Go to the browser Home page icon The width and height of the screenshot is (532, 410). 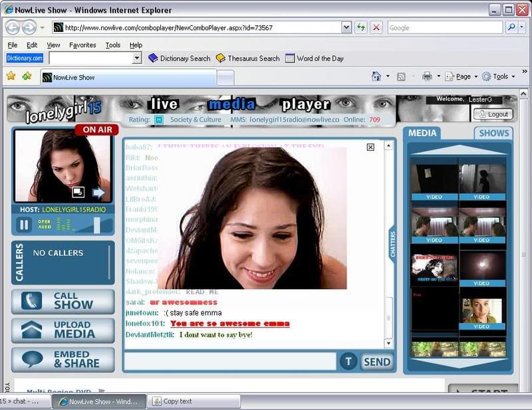click(x=376, y=76)
